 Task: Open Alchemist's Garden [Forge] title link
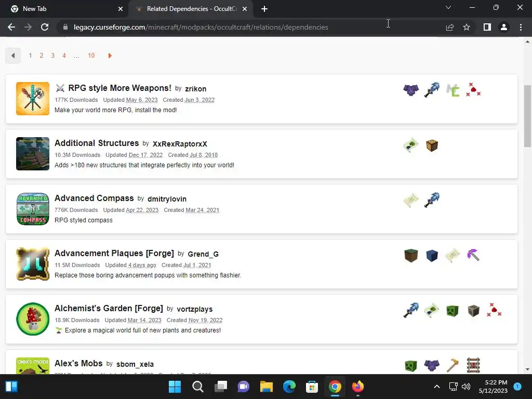pos(109,308)
